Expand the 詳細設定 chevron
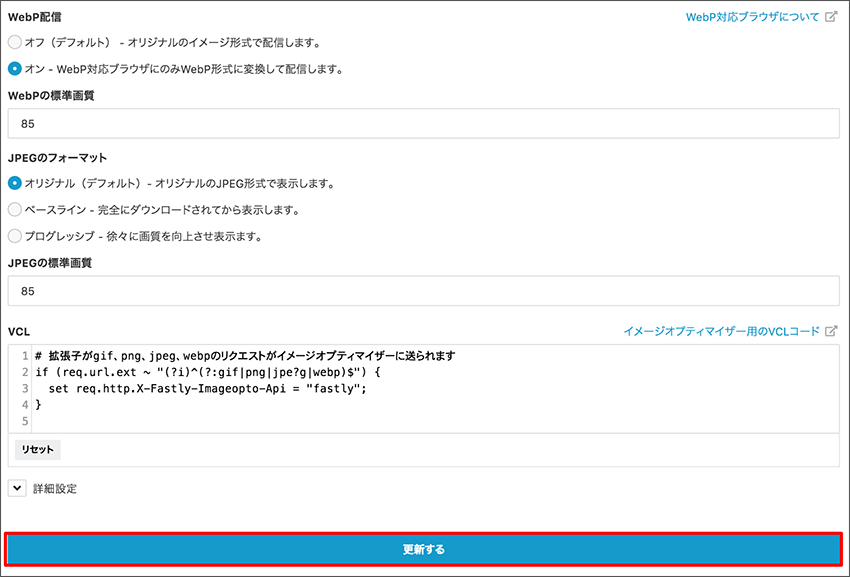The height and width of the screenshot is (577, 850). (16, 488)
